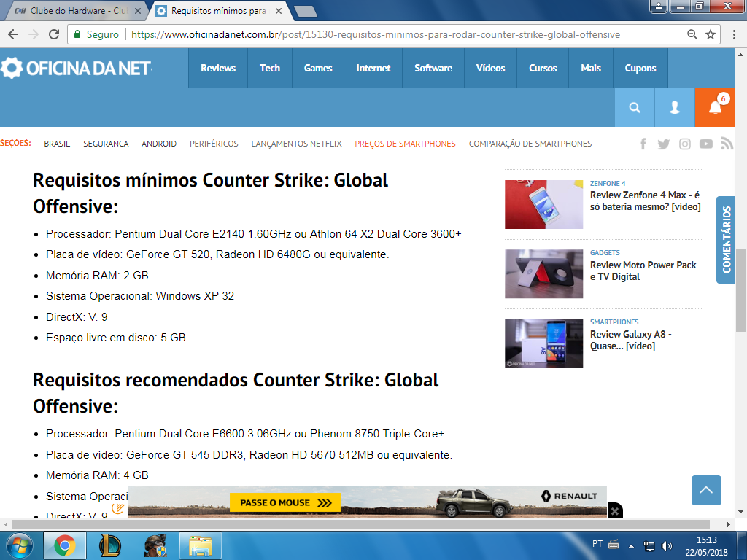
Task: Open PREÇOS DE SMARTPHONES link
Action: pyautogui.click(x=405, y=144)
